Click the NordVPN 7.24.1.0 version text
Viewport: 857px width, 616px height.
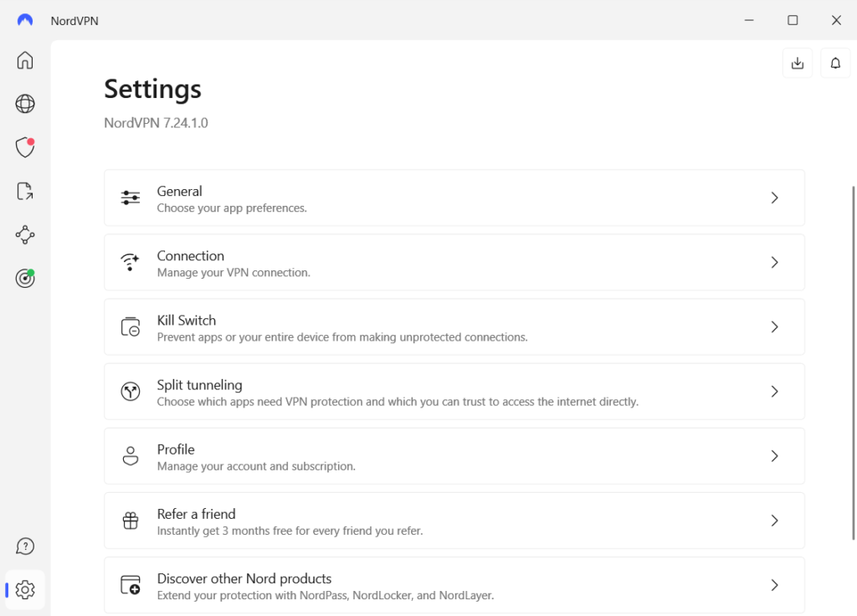(x=156, y=123)
